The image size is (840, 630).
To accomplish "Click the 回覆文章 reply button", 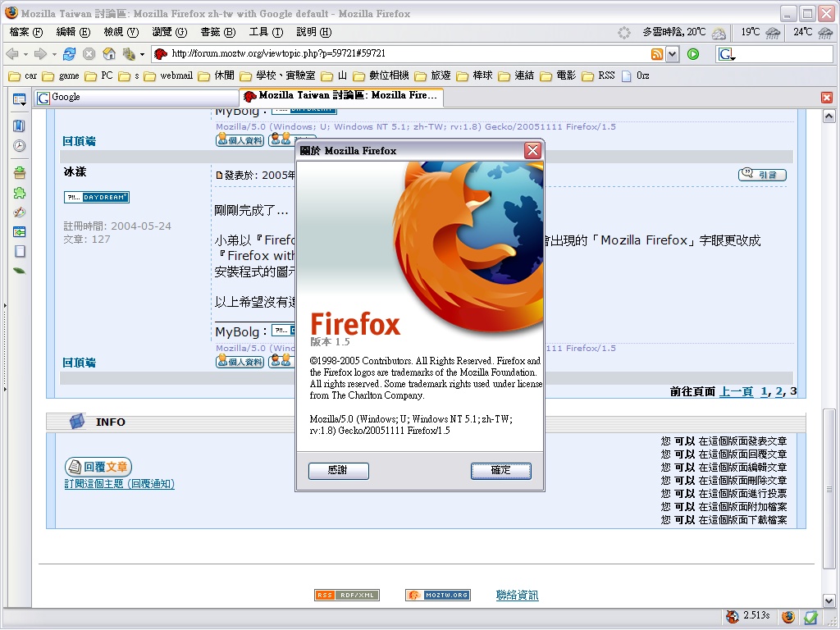I will click(98, 467).
